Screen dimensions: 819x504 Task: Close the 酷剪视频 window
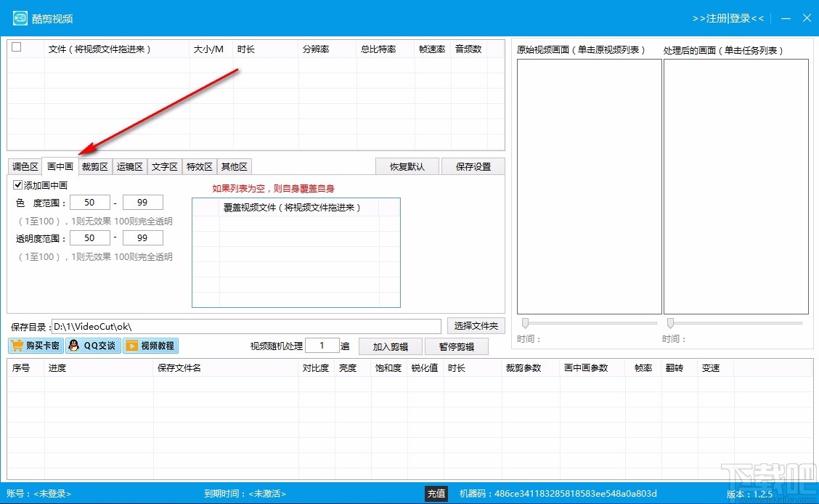tap(807, 18)
